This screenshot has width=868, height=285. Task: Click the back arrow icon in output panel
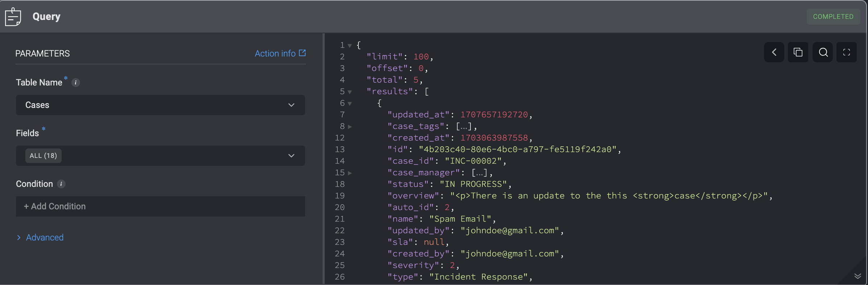tap(774, 52)
